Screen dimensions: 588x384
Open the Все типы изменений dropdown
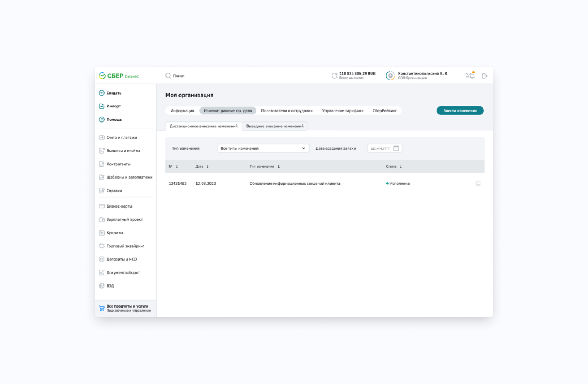coord(263,148)
